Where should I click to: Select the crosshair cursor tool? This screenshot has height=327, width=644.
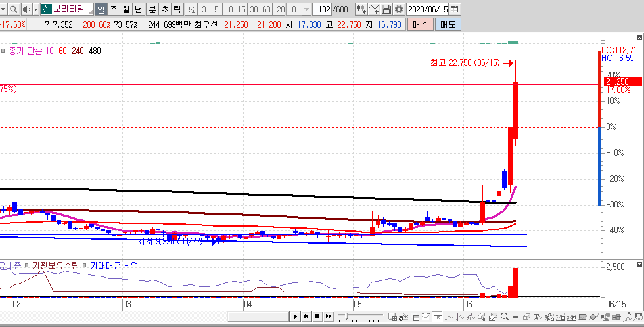pos(438,316)
